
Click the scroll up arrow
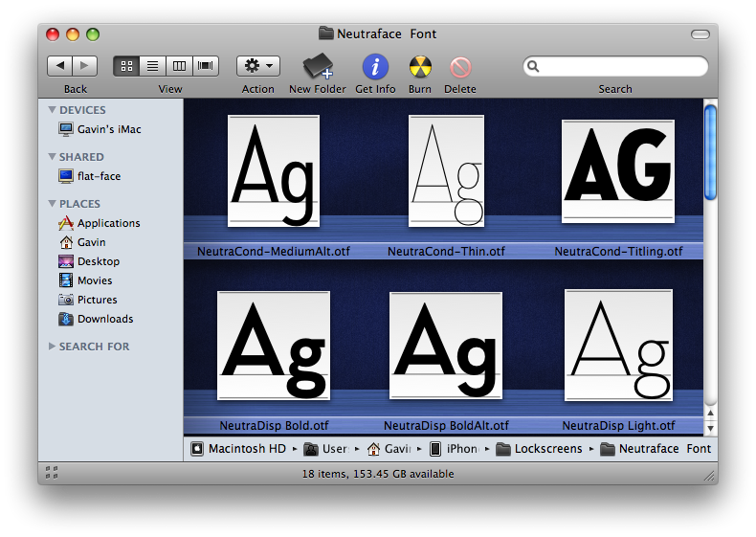710,413
